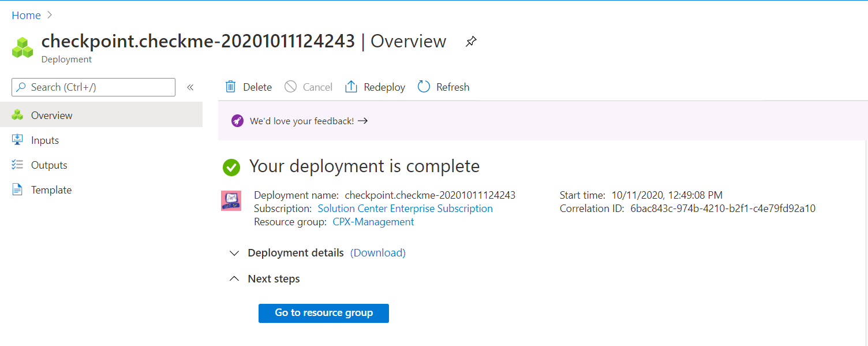Click the green deployment complete checkmark icon
Image resolution: width=868 pixels, height=346 pixels.
(231, 168)
